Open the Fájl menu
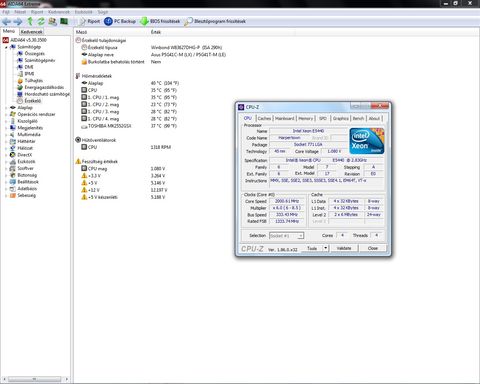The height and width of the screenshot is (384, 480). click(6, 12)
